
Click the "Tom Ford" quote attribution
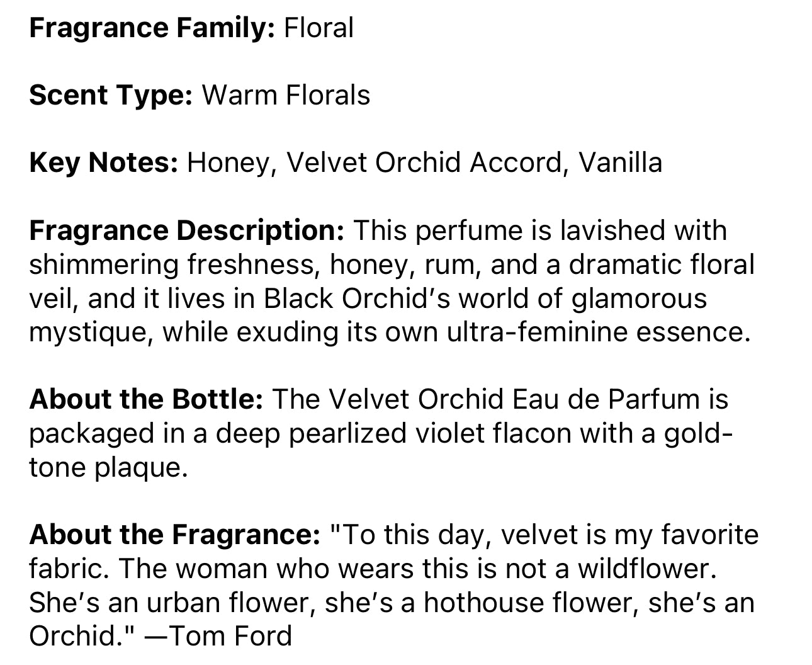pos(231,636)
